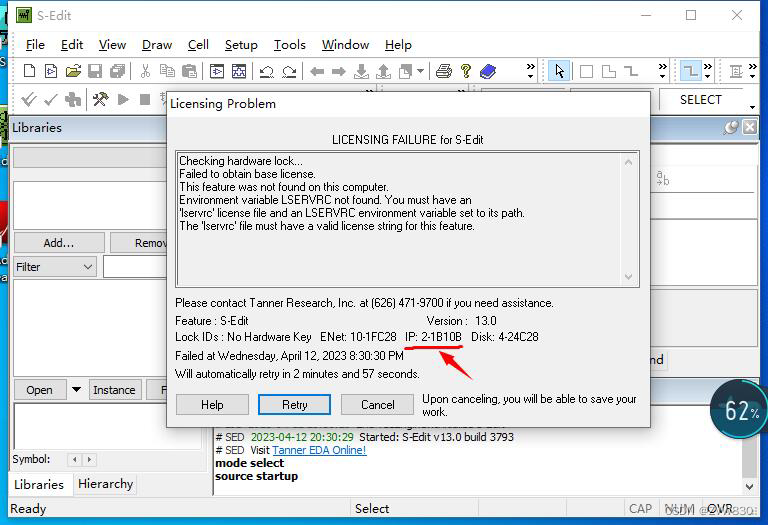The width and height of the screenshot is (768, 525).
Task: Open the Tools menu
Action: pos(289,45)
